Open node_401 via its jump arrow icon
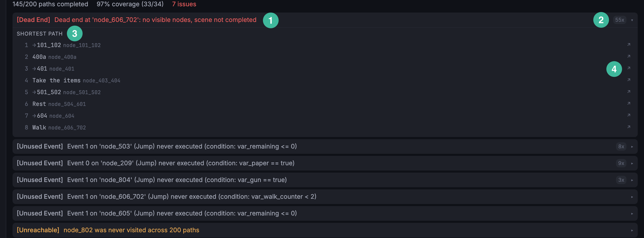The image size is (644, 238). 629,68
